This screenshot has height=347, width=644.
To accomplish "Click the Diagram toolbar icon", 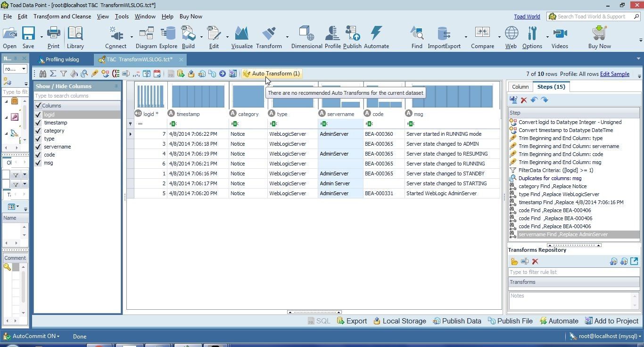I will pos(146,38).
